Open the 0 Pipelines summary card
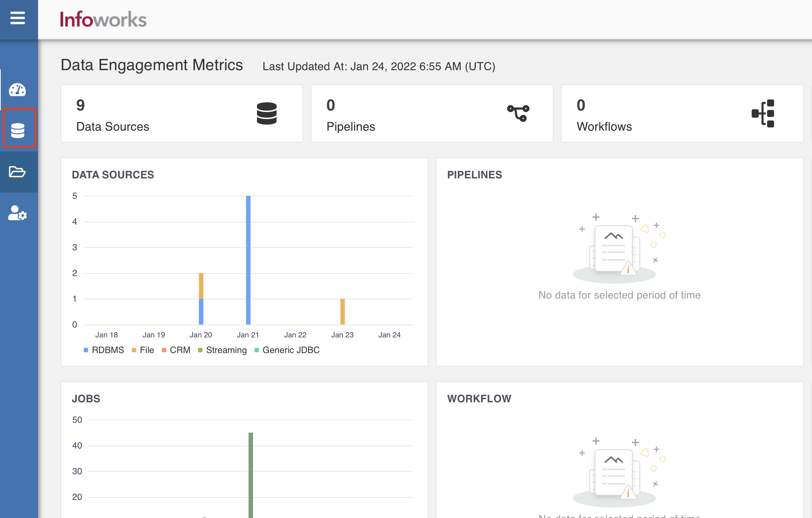The width and height of the screenshot is (812, 518). 432,113
